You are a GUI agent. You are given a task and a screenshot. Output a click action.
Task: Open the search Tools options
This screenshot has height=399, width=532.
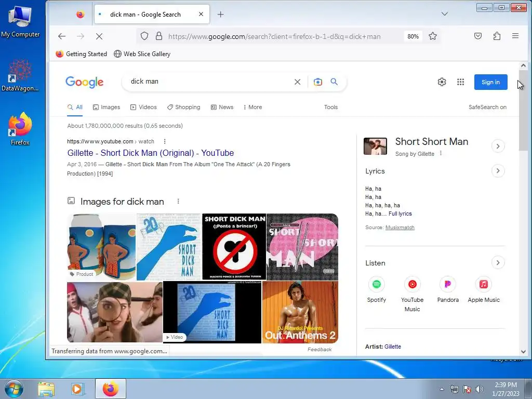coord(331,107)
